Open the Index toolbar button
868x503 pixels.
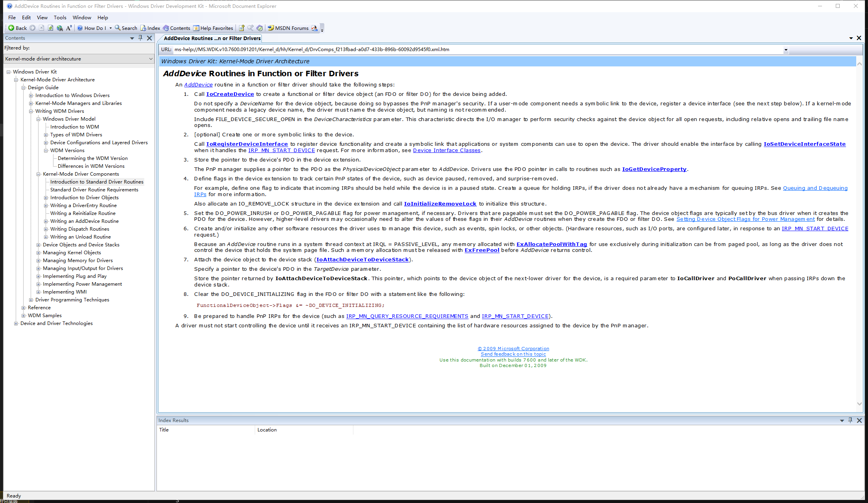[150, 28]
